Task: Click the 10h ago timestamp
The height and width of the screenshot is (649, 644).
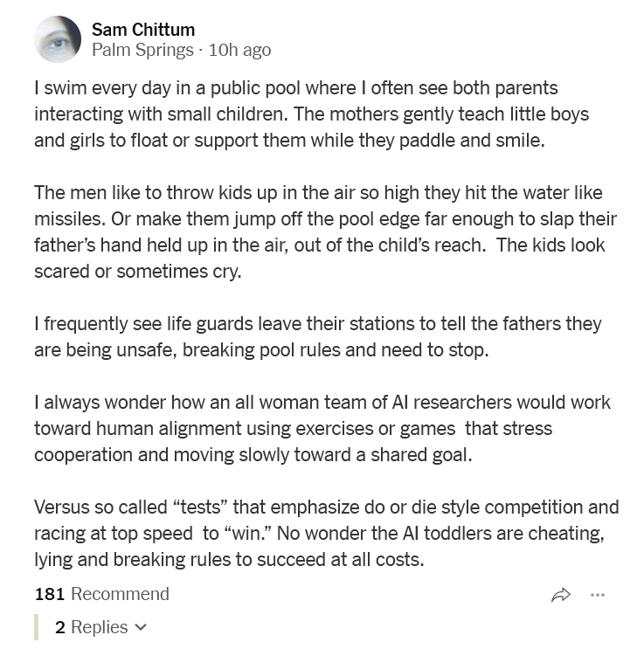Action: click(239, 50)
